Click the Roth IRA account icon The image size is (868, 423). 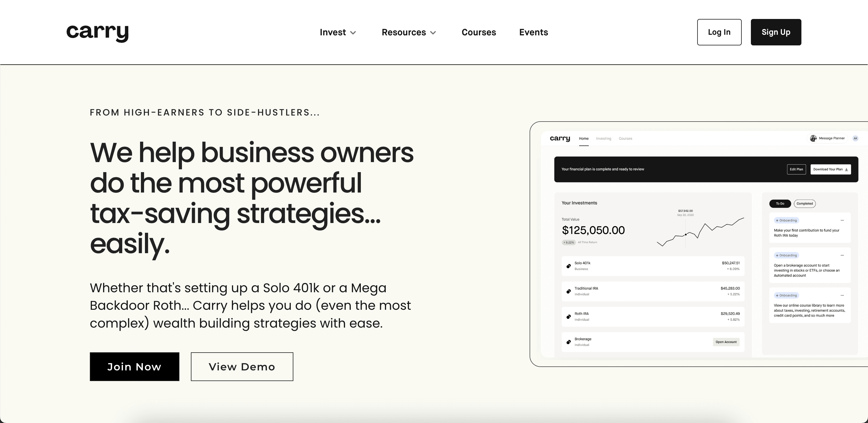pyautogui.click(x=568, y=317)
